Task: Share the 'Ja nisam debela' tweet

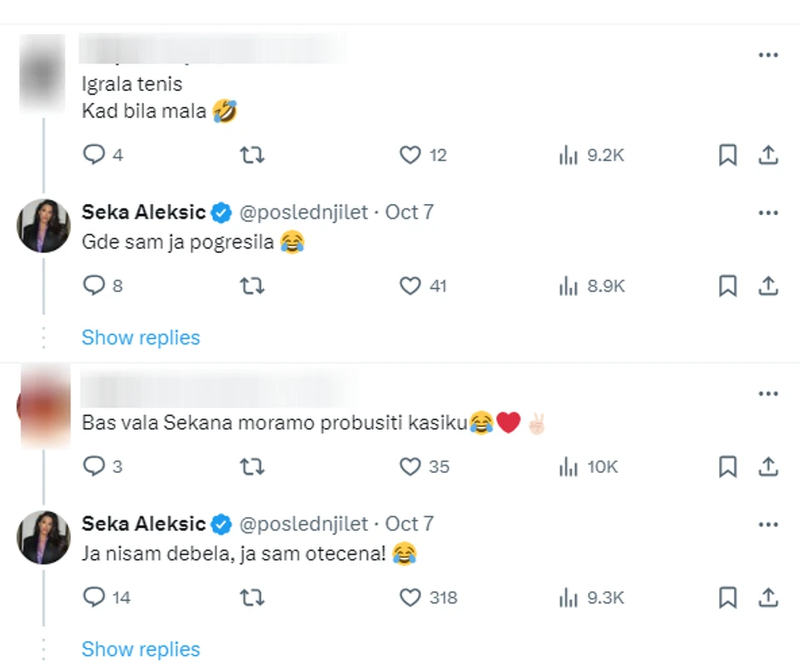Action: tap(769, 597)
